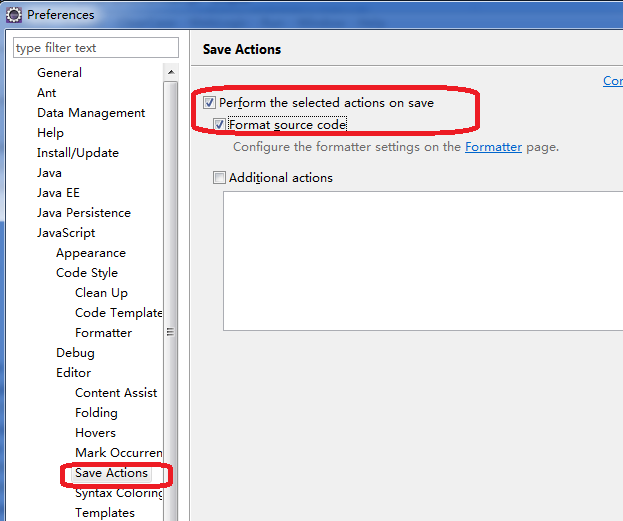623x521 pixels.
Task: Open the Save Actions tree item
Action: coord(111,473)
